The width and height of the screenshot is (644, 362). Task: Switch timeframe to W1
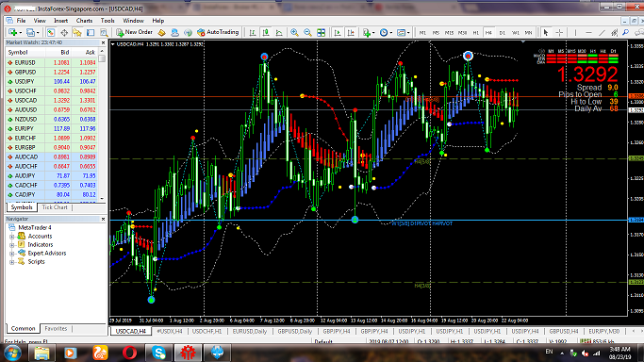pos(516,32)
